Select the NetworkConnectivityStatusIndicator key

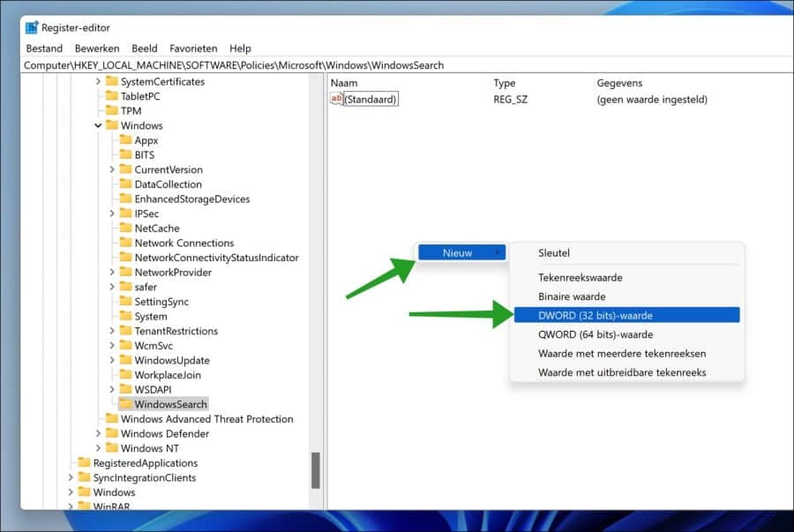[217, 258]
